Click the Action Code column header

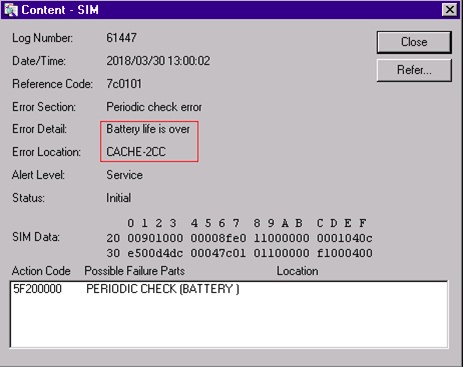click(x=41, y=271)
